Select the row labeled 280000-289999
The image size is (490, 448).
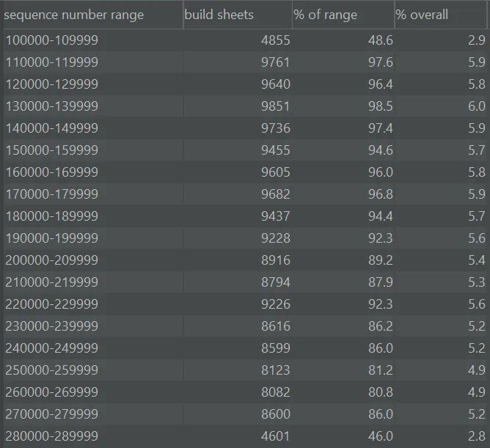pos(245,436)
